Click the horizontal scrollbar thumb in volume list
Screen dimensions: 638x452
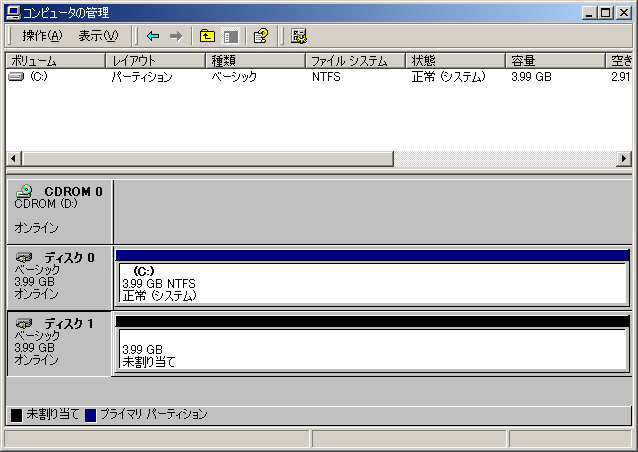208,159
